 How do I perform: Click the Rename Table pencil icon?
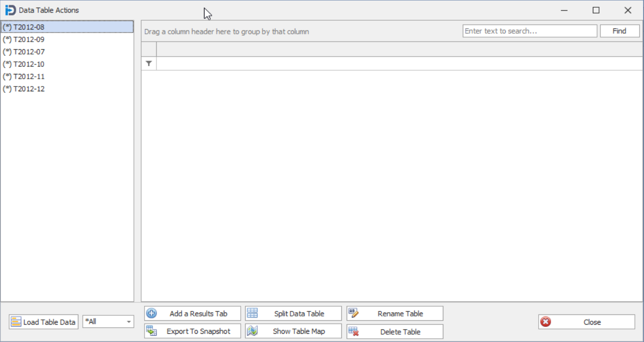click(x=353, y=313)
